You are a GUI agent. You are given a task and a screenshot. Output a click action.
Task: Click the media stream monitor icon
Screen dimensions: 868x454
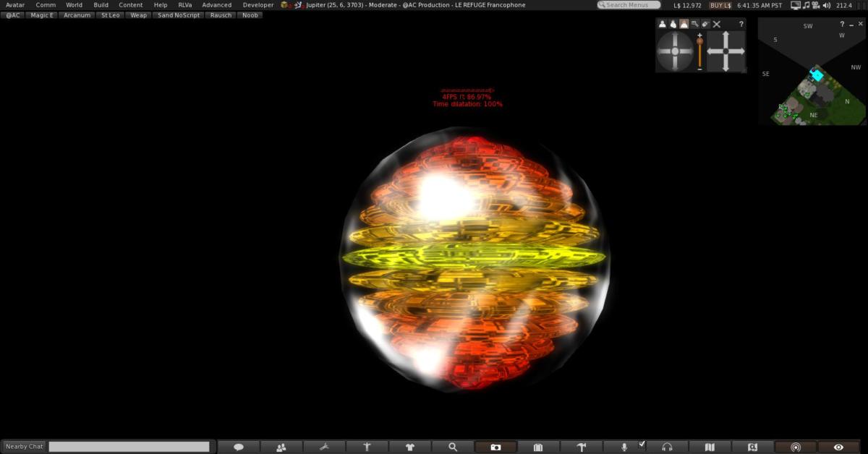coord(796,5)
